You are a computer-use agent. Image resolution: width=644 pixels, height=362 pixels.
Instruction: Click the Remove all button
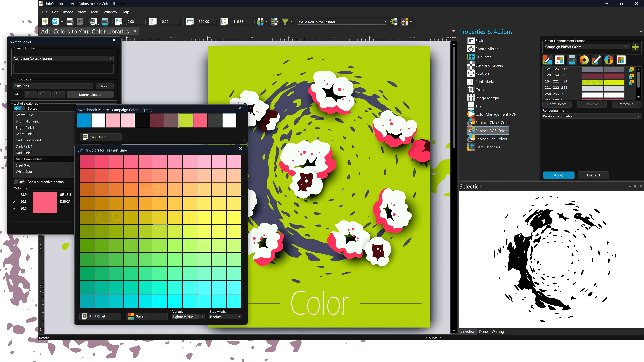(627, 104)
